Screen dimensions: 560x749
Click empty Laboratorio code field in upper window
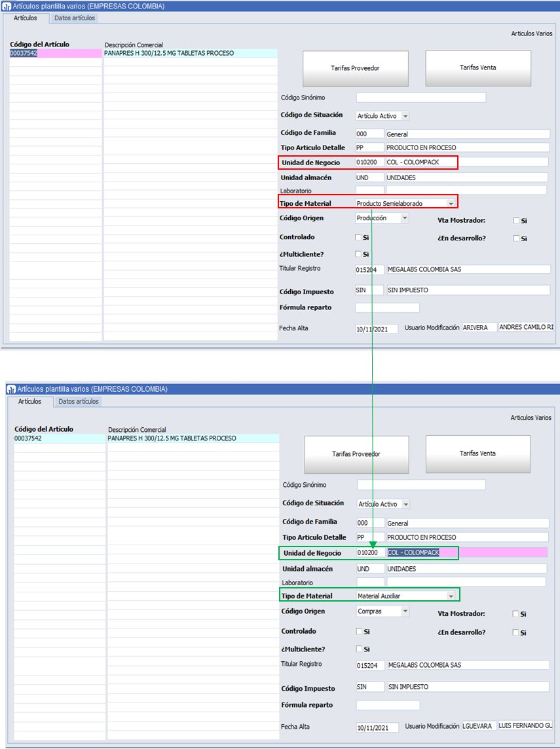(x=369, y=190)
